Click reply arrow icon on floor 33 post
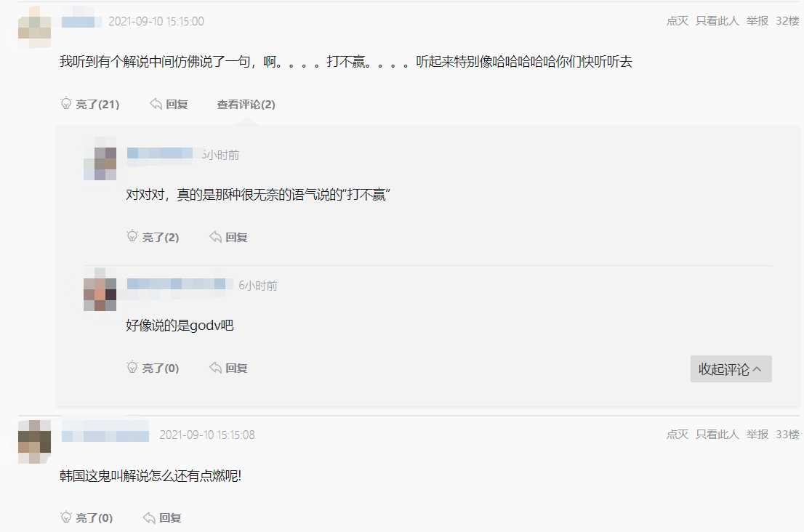This screenshot has height=532, width=804. tap(149, 517)
